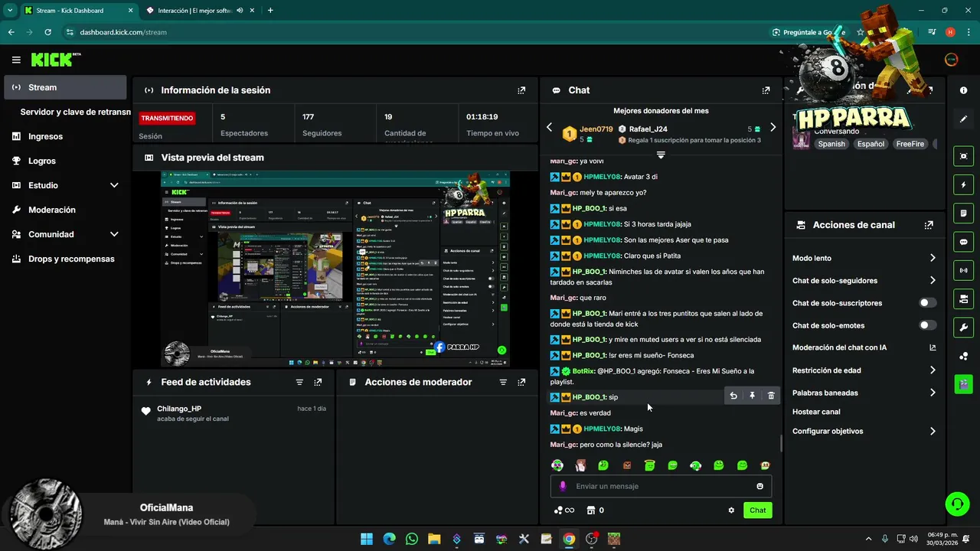
Task: Toggle chat panel bubble icon in sidebar
Action: click(x=963, y=242)
